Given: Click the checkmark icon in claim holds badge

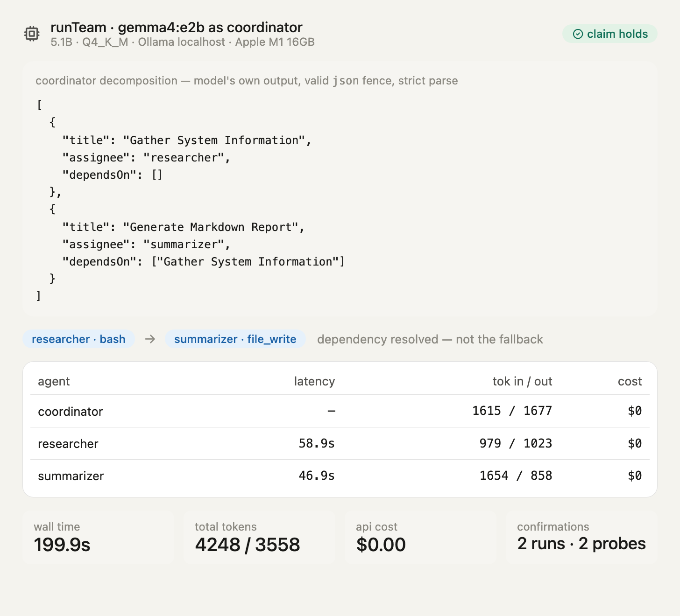Looking at the screenshot, I should pyautogui.click(x=578, y=34).
